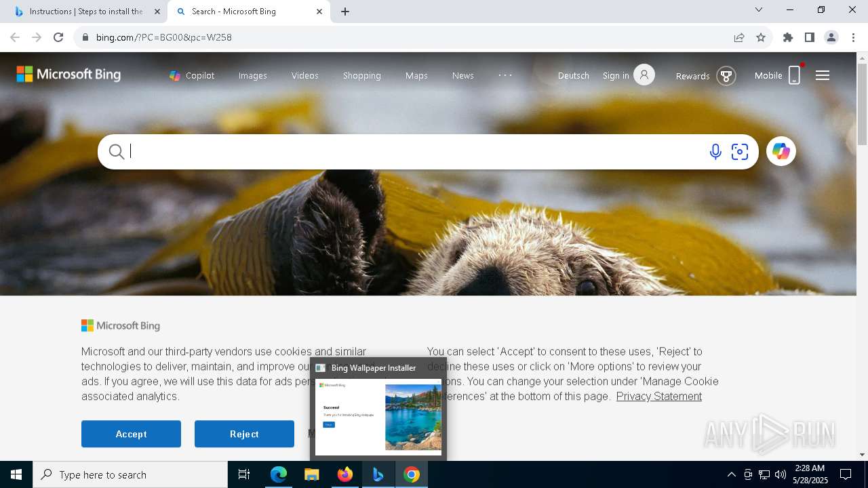The image size is (868, 488).
Task: Toggle Chrome side panel
Action: tap(810, 37)
